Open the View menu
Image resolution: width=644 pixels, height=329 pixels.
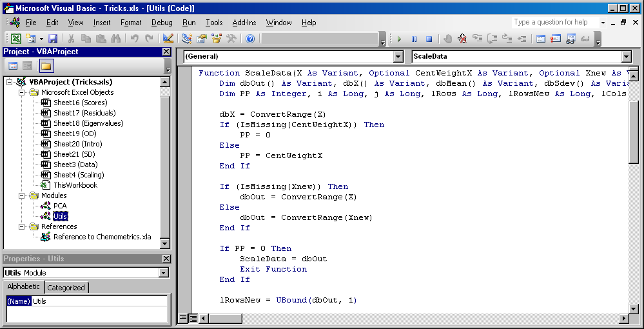[75, 23]
